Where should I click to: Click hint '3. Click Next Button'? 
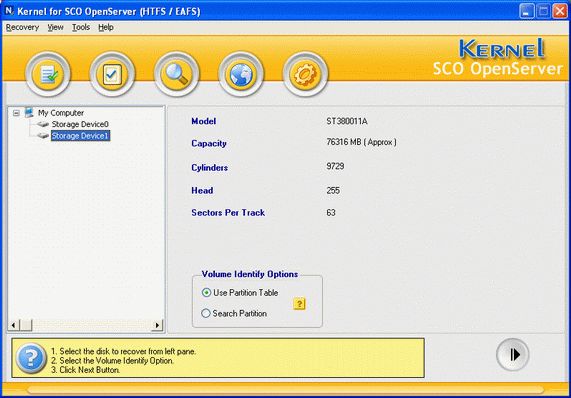point(85,370)
